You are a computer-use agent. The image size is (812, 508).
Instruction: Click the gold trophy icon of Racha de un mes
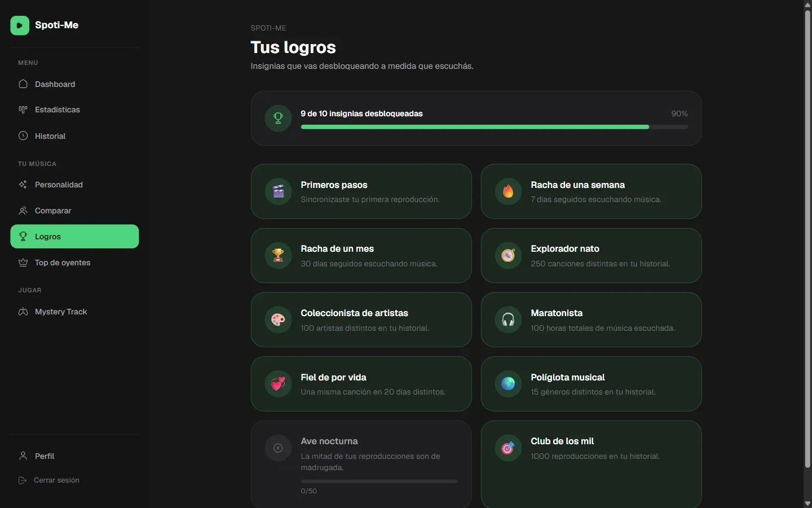(278, 256)
